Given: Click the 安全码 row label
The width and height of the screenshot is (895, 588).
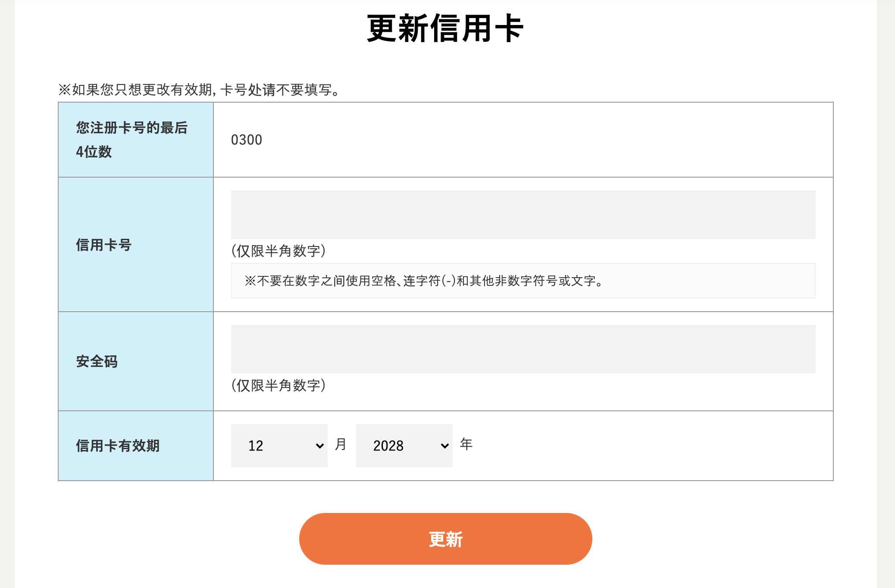Looking at the screenshot, I should (97, 361).
